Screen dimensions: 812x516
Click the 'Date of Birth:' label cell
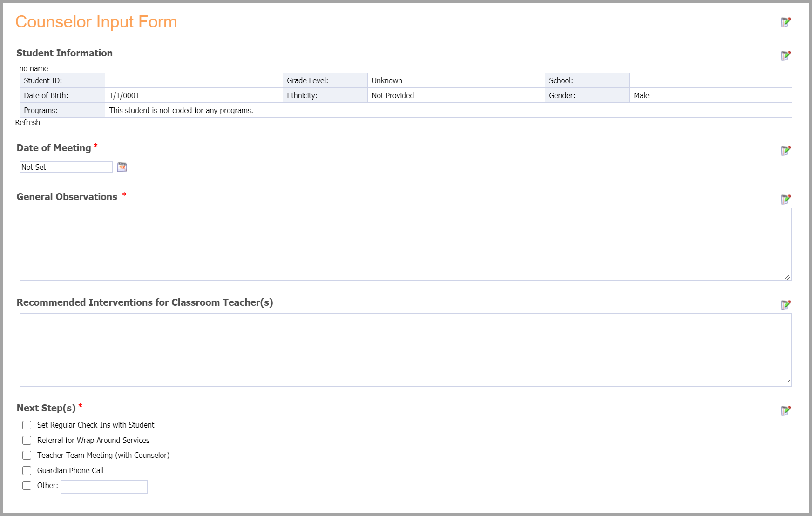point(62,95)
